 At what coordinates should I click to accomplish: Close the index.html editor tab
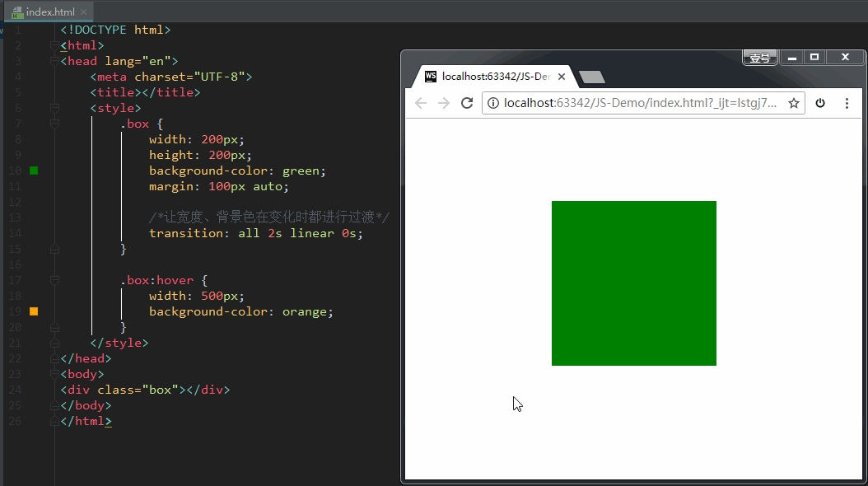click(86, 12)
